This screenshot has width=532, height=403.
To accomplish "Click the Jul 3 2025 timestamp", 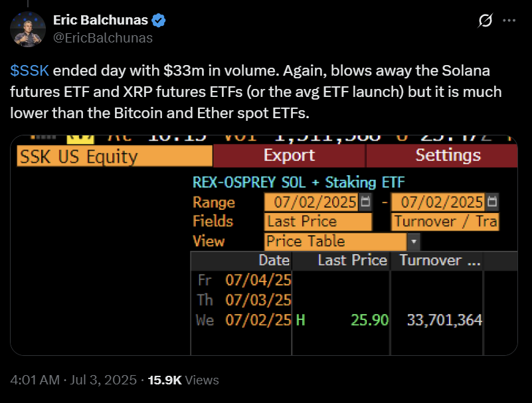I will point(74,380).
